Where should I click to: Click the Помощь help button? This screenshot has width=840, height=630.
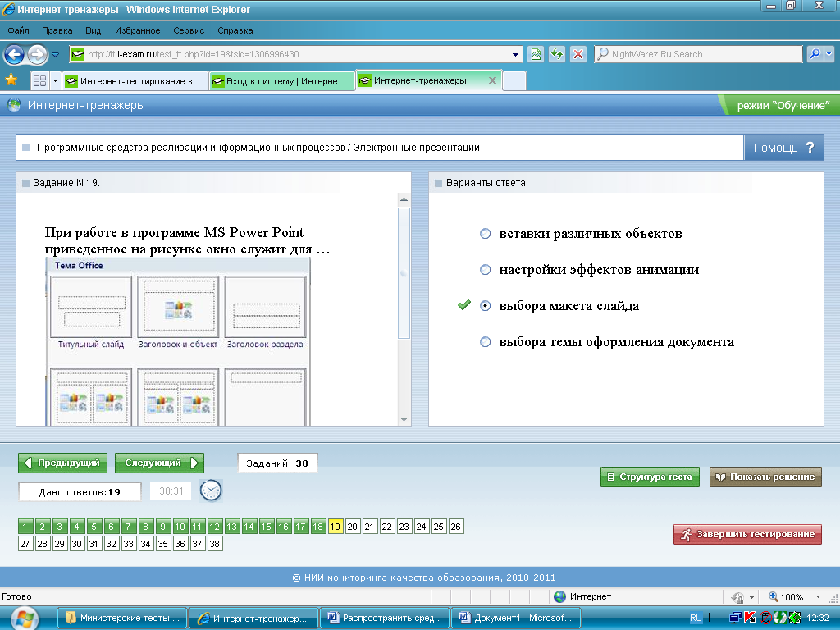(783, 148)
